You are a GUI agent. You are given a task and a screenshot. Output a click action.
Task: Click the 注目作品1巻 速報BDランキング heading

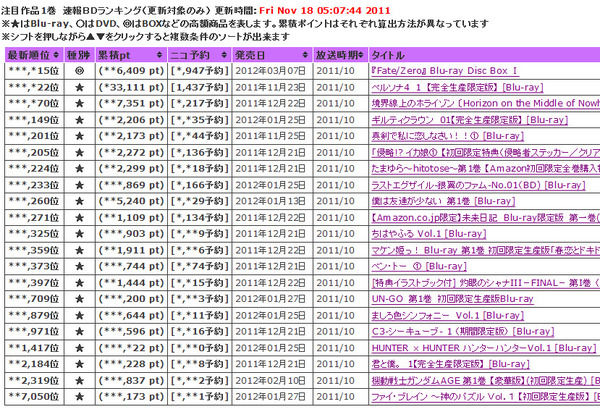tap(106, 10)
